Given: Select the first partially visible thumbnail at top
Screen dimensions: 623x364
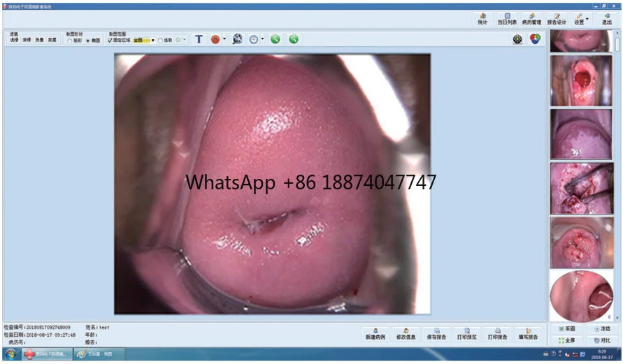Looking at the screenshot, I should (581, 41).
